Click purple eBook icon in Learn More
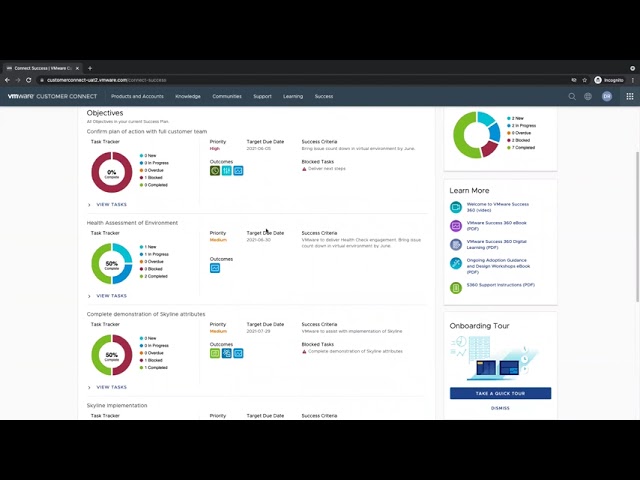Viewport: 640px width, 480px height. [x=456, y=226]
